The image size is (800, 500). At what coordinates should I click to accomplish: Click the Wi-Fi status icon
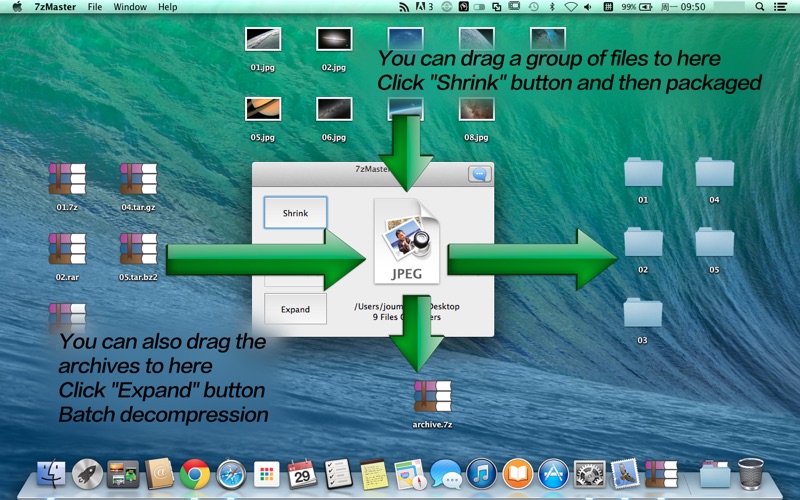point(571,7)
